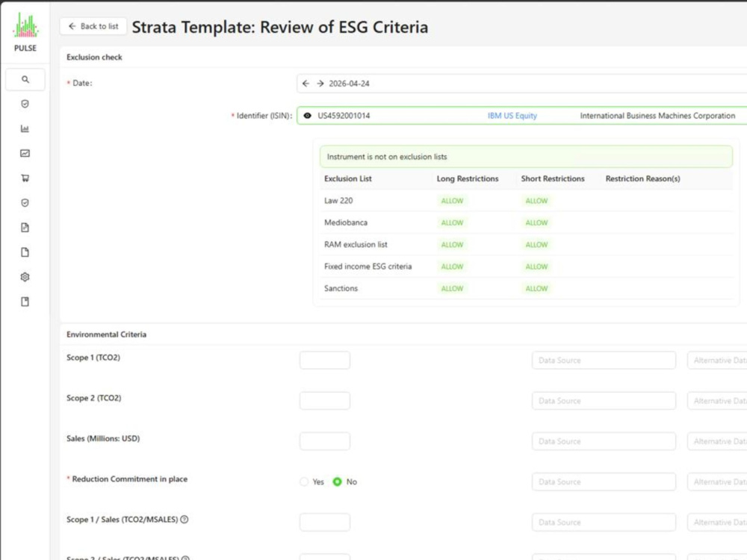Click Fixed income ESG criteria's Short ALLOW tag
747x560 pixels.
(536, 267)
